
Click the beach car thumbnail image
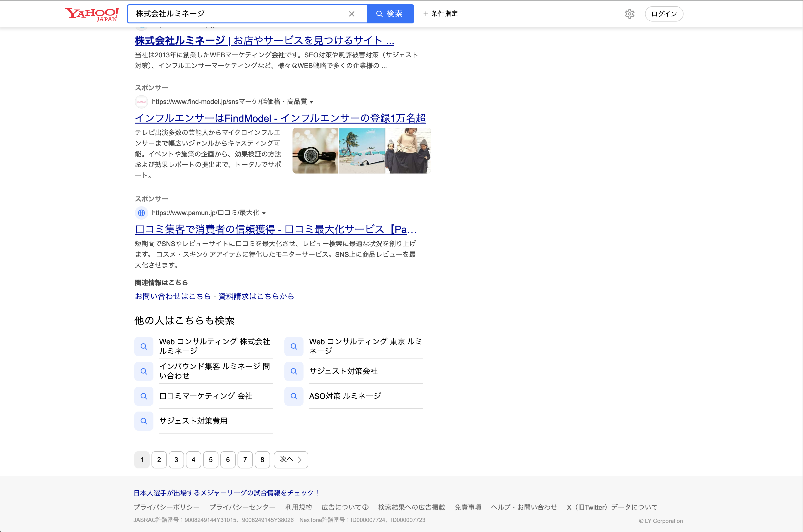pos(362,151)
